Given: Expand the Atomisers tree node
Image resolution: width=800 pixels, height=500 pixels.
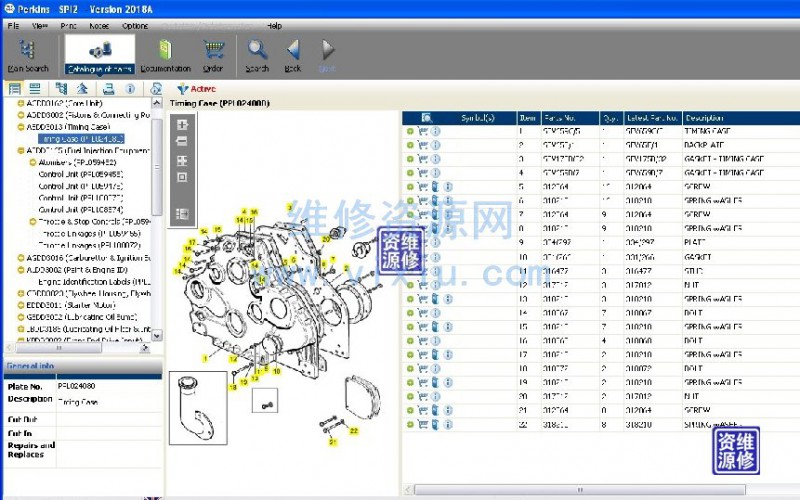Looking at the screenshot, I should coord(33,162).
